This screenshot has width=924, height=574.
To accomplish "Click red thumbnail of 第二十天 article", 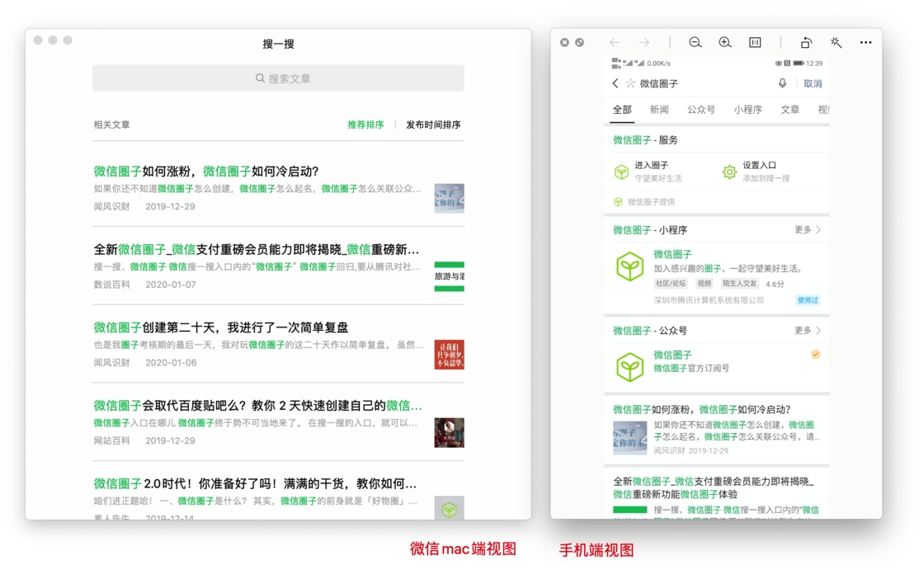I will (449, 354).
